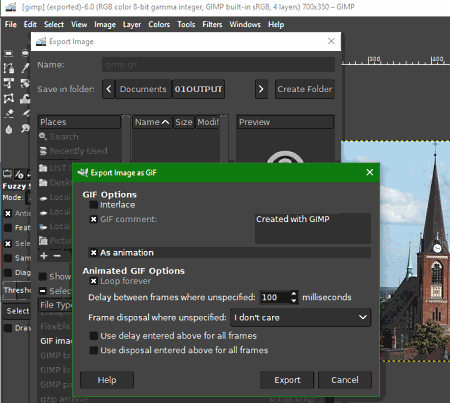Uncheck the As animation option
Screen dimensions: 450x403
coord(94,253)
